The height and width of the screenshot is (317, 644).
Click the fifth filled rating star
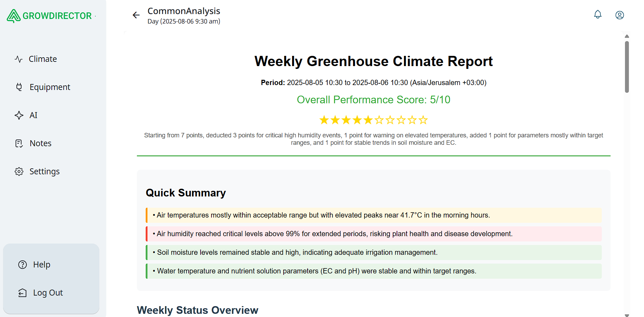[368, 120]
